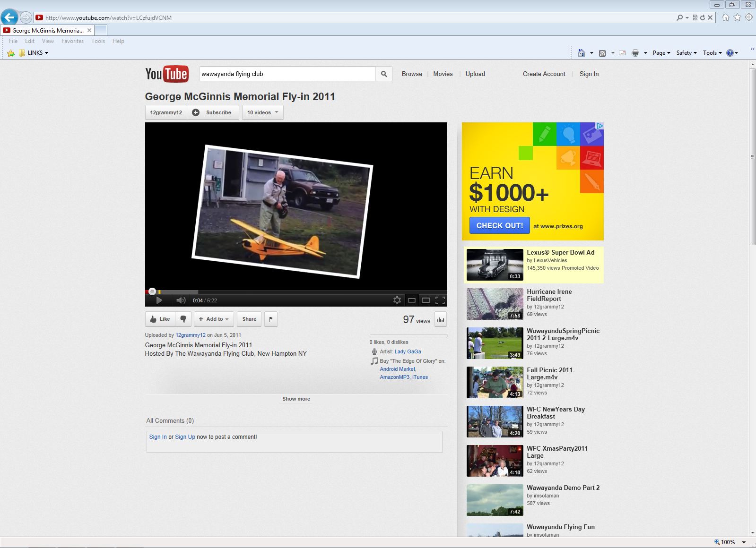This screenshot has height=548, width=756.
Task: Open a new blank tab
Action: click(x=101, y=30)
